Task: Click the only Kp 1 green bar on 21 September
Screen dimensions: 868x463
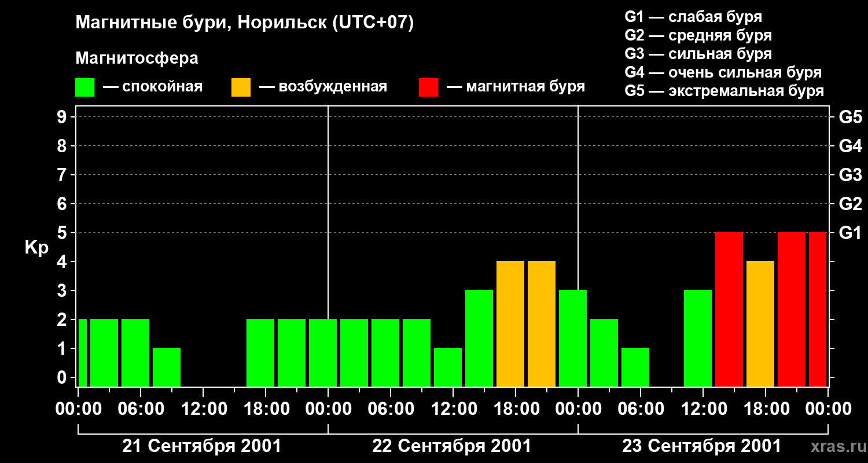Action: 167,367
